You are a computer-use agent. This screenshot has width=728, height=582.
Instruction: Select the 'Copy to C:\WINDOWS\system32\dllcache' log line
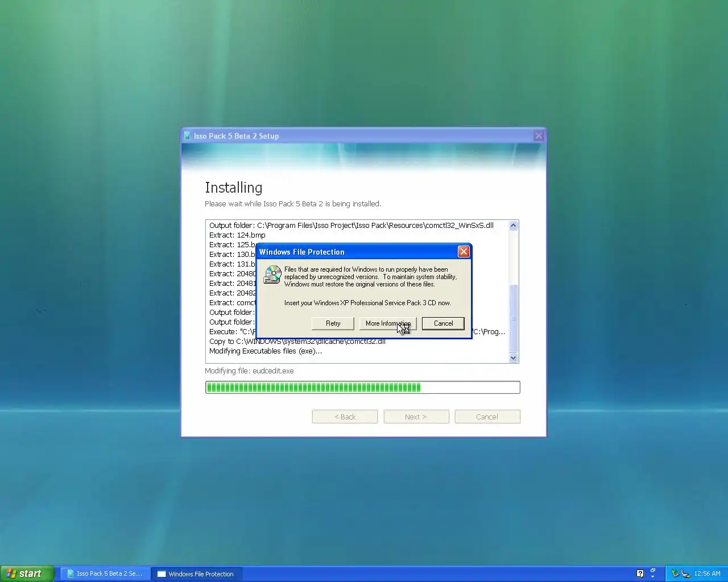point(297,341)
